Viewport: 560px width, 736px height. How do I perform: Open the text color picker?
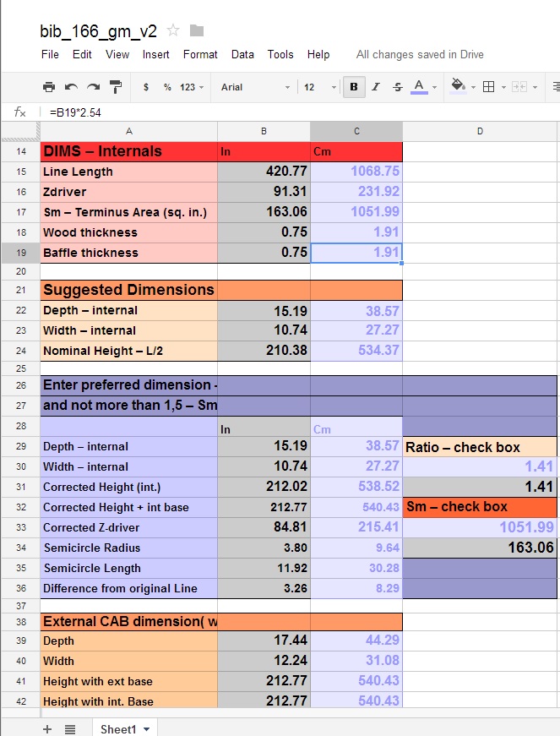[x=419, y=87]
